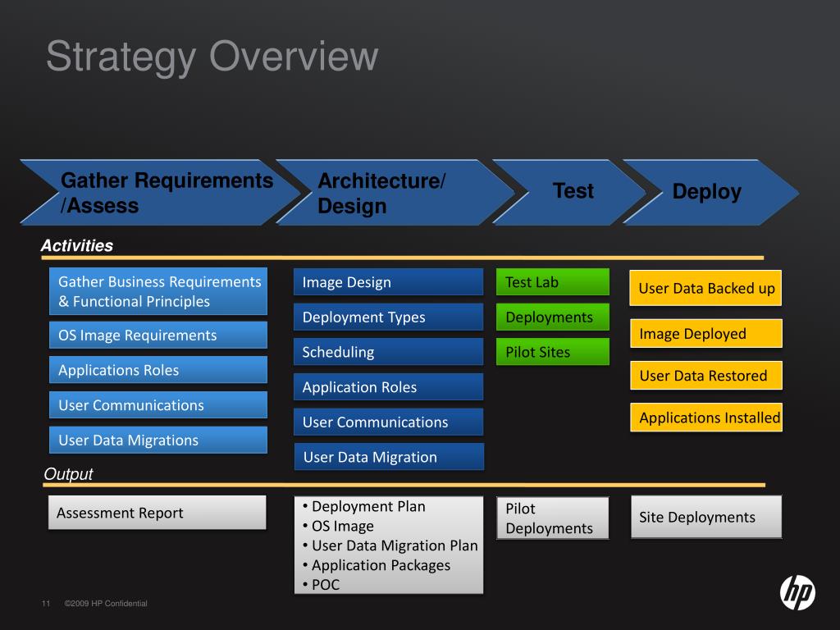Click the Applications Installed box
The height and width of the screenshot is (630, 840).
(706, 418)
